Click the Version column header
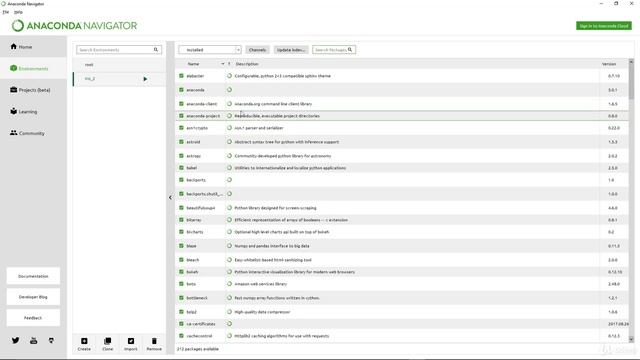Viewport: 640px width, 360px height. [609, 64]
